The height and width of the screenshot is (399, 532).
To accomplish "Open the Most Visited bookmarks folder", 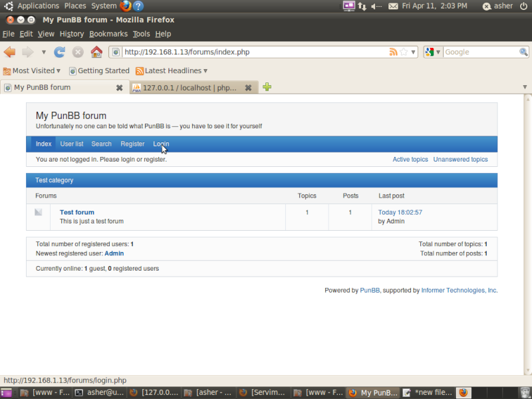I will 31,70.
